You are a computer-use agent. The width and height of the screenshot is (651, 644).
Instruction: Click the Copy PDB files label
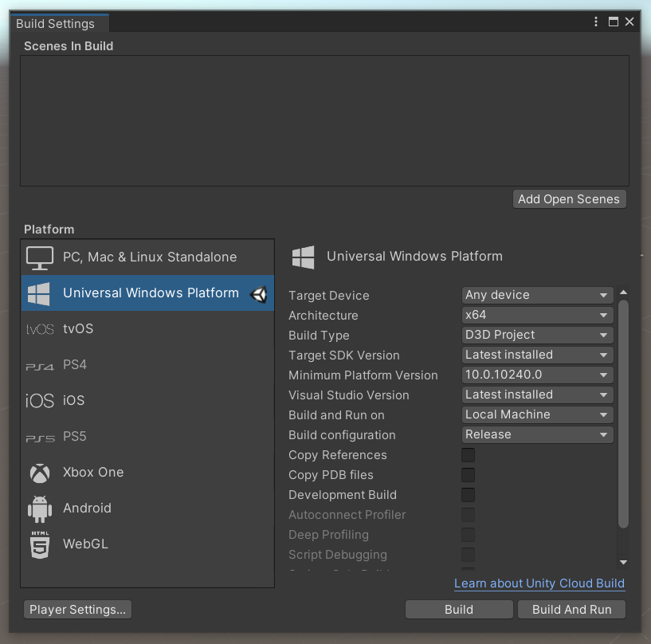tap(331, 475)
